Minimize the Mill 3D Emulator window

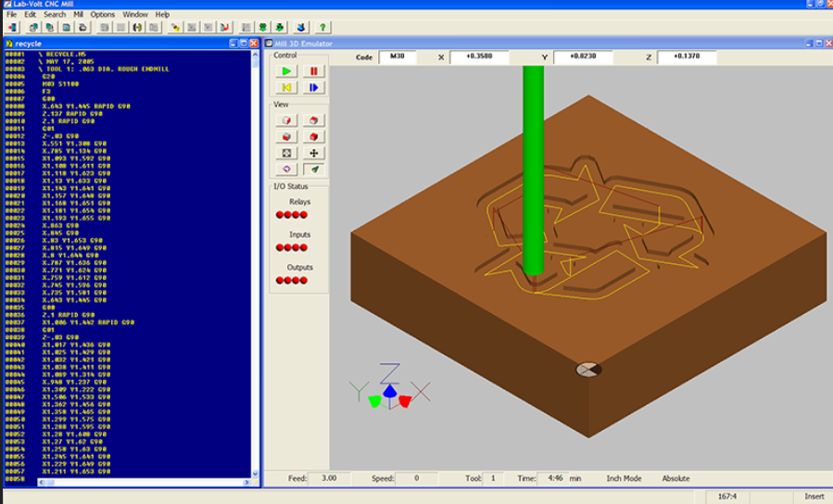tap(809, 44)
